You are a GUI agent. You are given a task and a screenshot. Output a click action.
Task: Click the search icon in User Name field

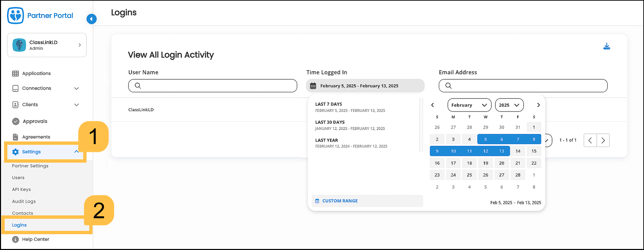click(x=138, y=86)
